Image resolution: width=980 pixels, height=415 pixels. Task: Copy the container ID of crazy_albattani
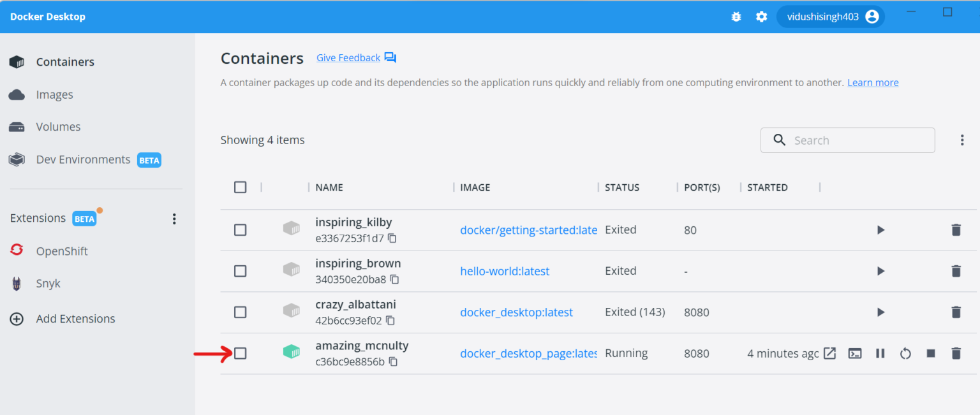point(390,321)
